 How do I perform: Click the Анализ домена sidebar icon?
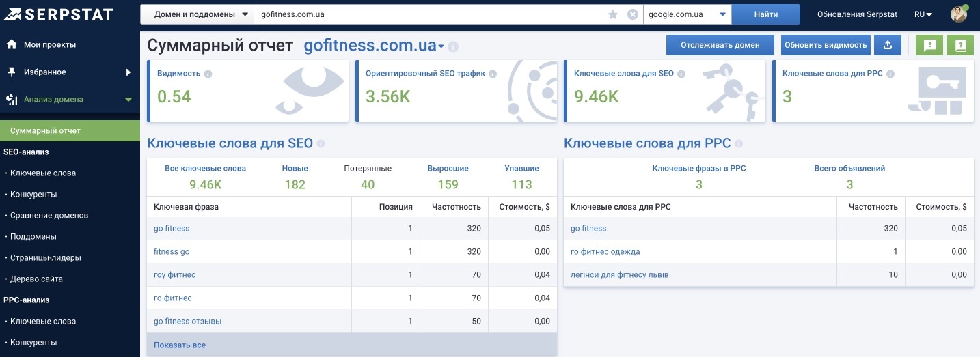(x=12, y=100)
